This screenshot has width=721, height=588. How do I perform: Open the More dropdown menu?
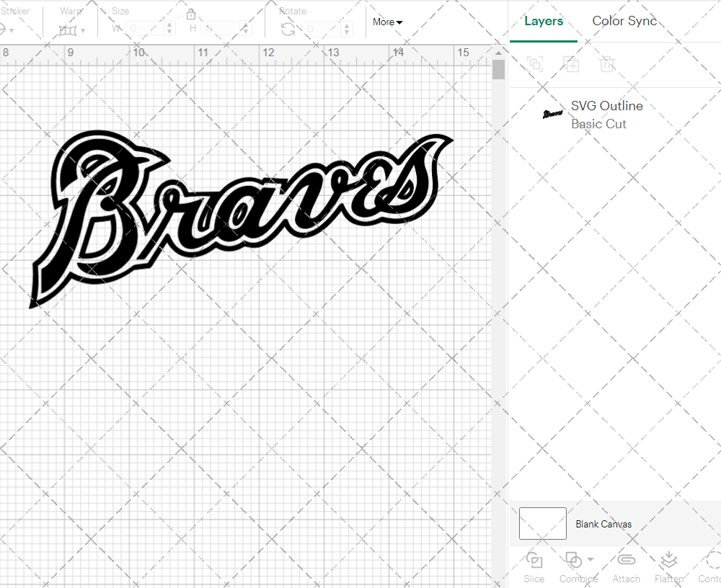tap(387, 22)
